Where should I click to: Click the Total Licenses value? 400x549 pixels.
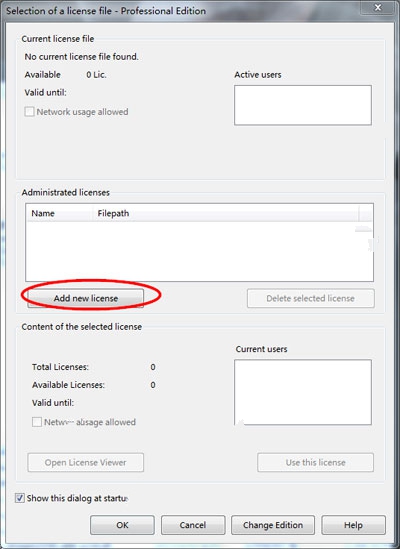pos(153,367)
